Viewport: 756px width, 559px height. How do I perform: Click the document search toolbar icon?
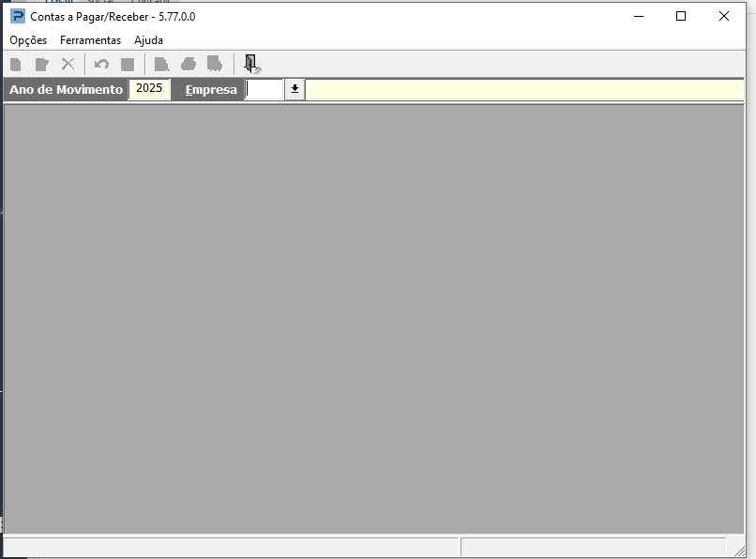coord(161,64)
